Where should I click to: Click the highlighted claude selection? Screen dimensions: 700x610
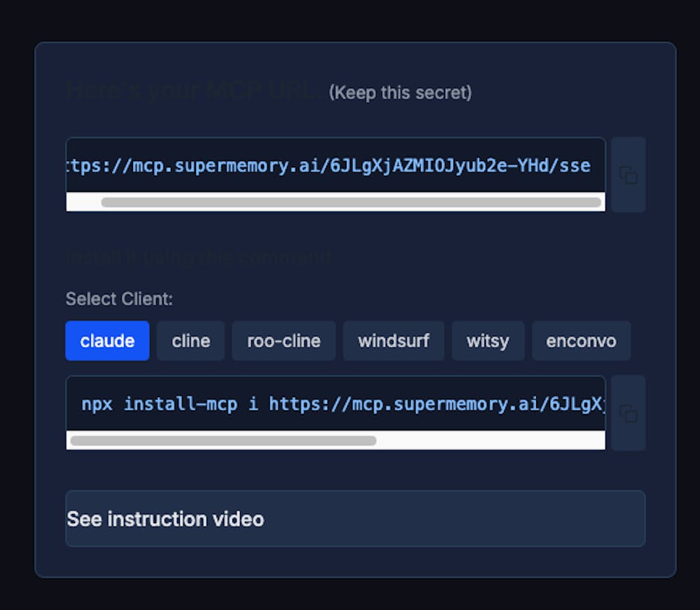pyautogui.click(x=107, y=341)
